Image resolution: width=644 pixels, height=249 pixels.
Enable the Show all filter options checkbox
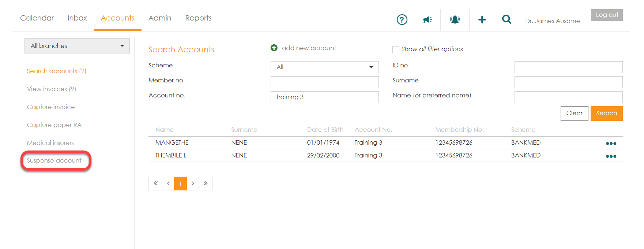point(396,49)
